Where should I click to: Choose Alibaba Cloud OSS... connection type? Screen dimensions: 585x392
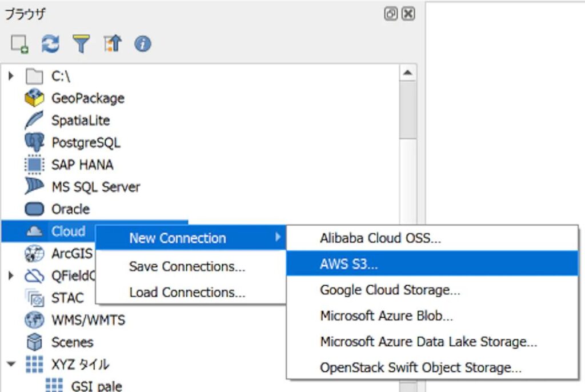point(432,238)
